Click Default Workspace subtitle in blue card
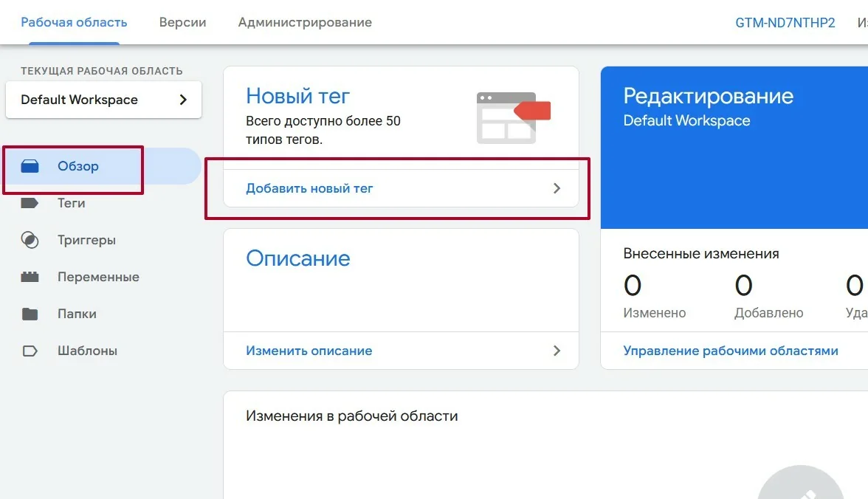 687,121
